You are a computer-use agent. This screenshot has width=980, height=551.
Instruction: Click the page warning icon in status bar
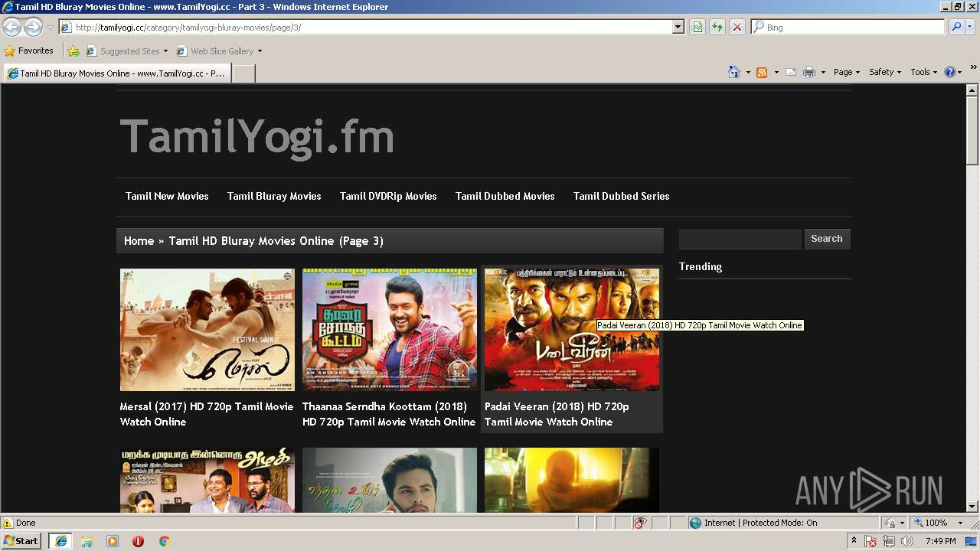coord(8,523)
